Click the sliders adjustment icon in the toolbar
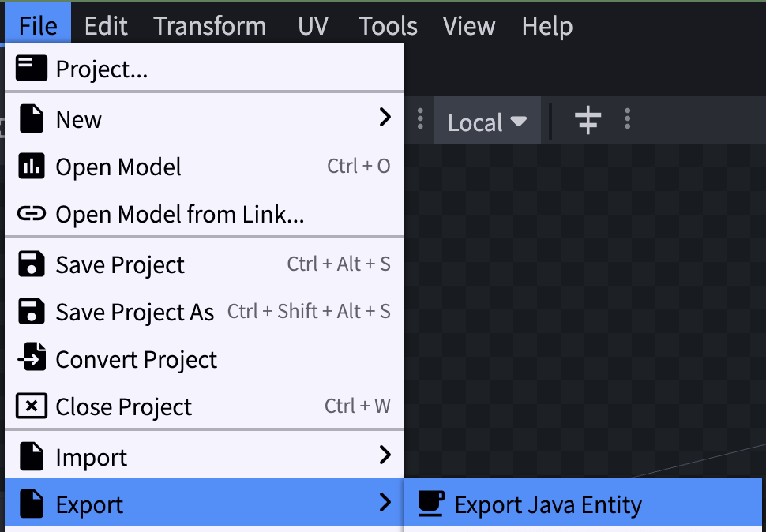Screen dimensions: 766x532 588,120
